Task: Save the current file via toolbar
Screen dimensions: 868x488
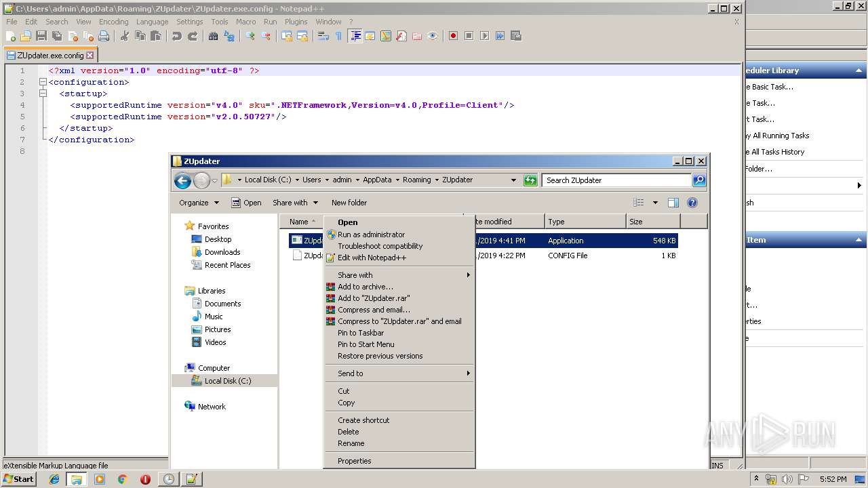Action: [x=41, y=36]
